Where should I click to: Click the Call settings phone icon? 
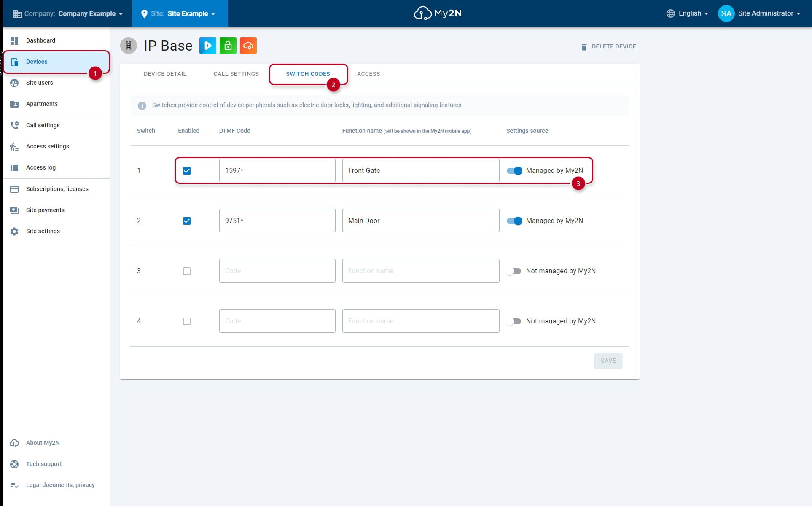(14, 125)
